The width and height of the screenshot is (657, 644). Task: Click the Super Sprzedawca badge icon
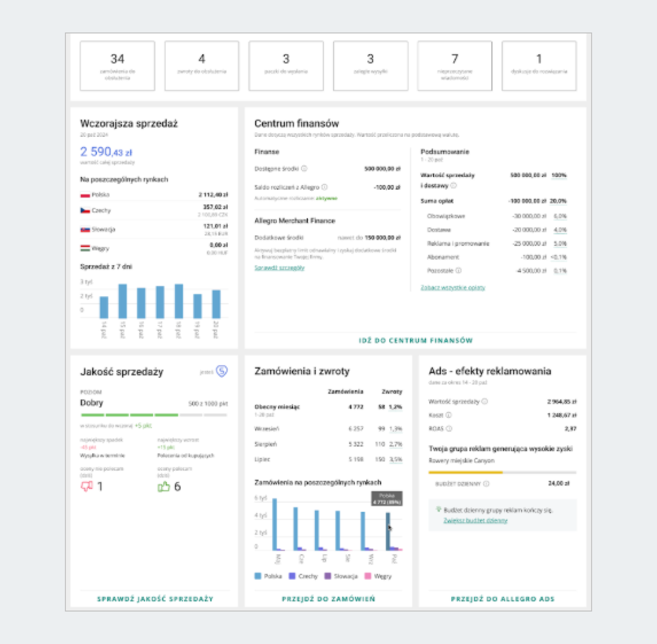pos(221,371)
